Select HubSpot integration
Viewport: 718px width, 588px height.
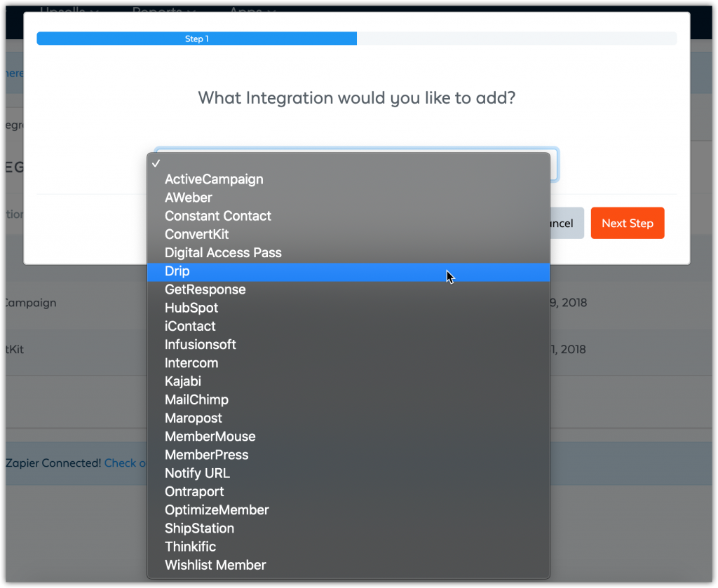pos(191,308)
